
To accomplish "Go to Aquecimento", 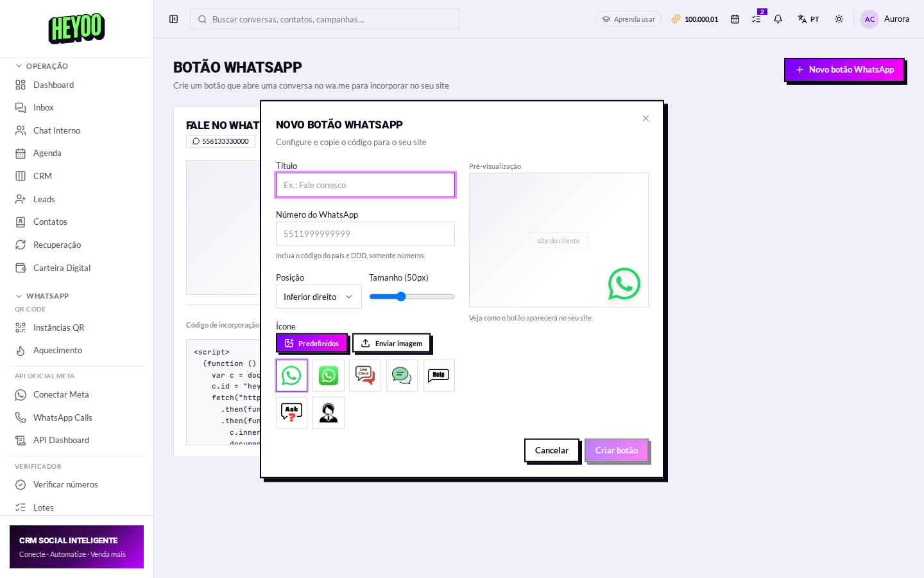I will tap(77, 351).
